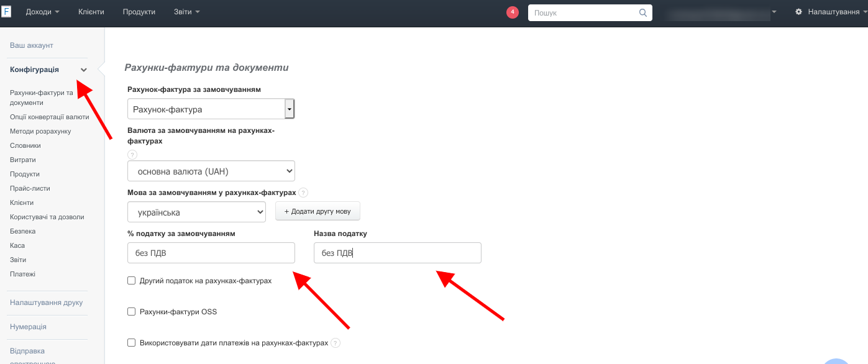Open the основна валюта (UAH) dropdown

[211, 171]
